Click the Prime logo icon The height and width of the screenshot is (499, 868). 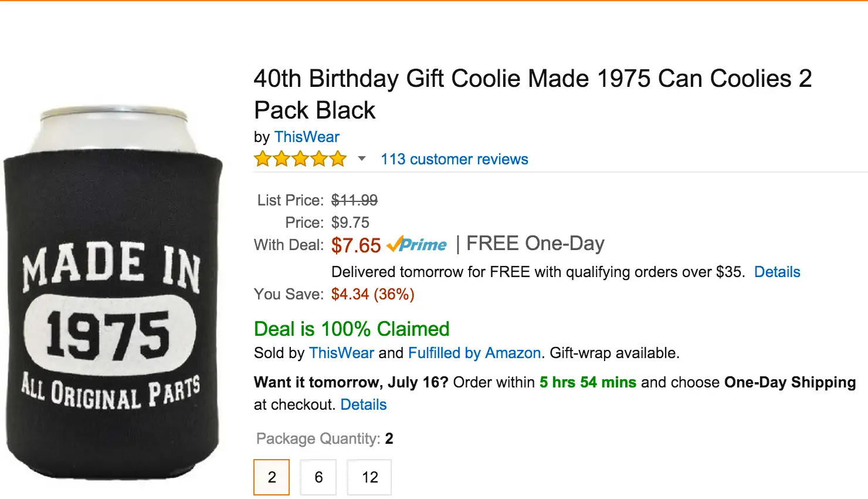pos(417,244)
